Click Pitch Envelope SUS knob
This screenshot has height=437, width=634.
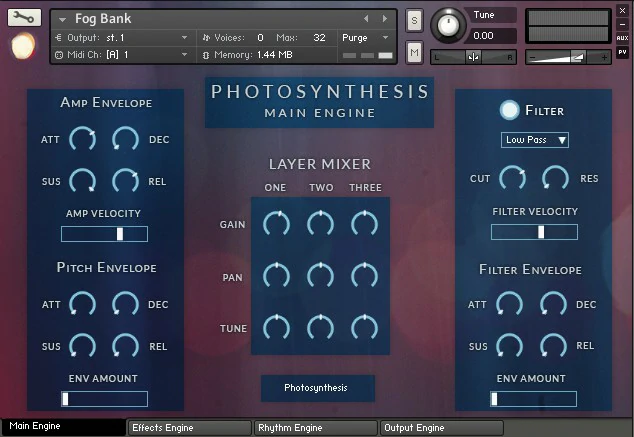[x=82, y=346]
